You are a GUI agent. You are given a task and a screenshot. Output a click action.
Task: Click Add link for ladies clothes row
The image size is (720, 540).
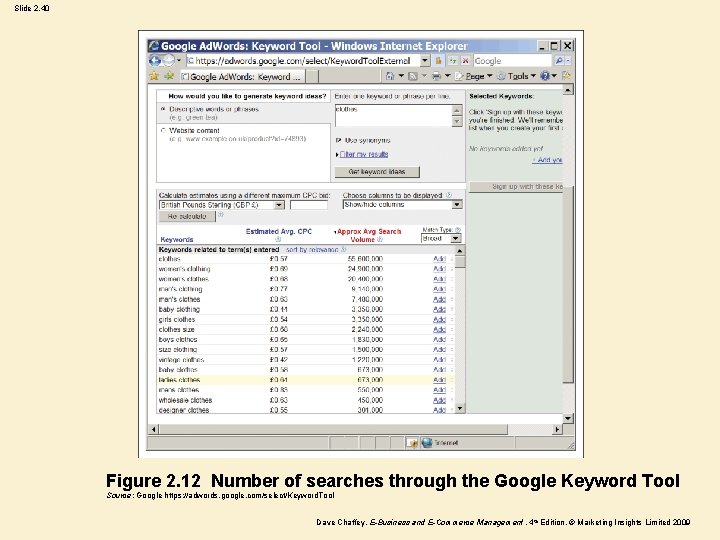[x=439, y=380]
